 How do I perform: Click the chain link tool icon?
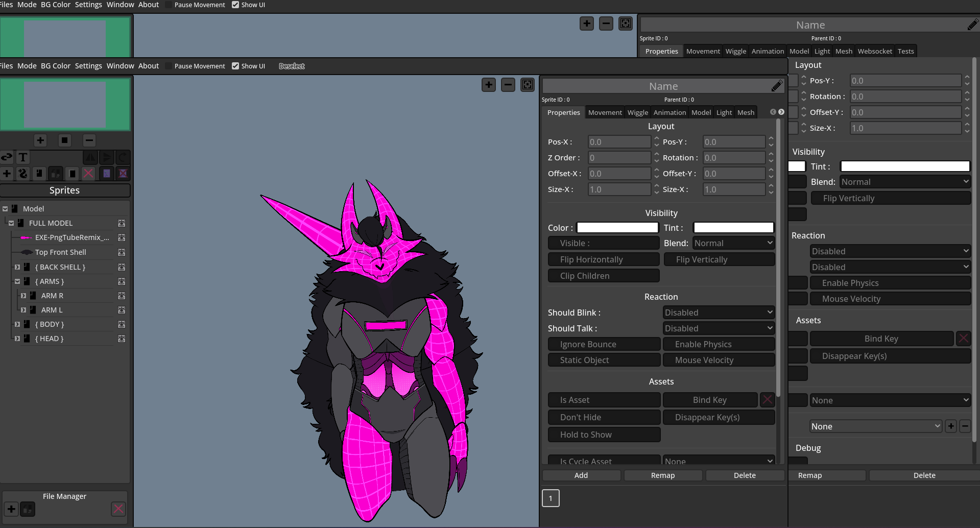7,157
